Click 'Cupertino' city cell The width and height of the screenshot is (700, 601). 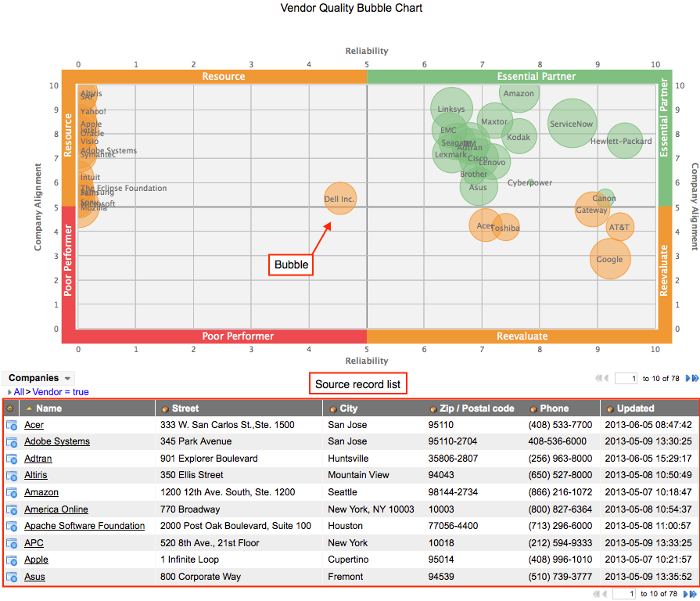tap(348, 560)
